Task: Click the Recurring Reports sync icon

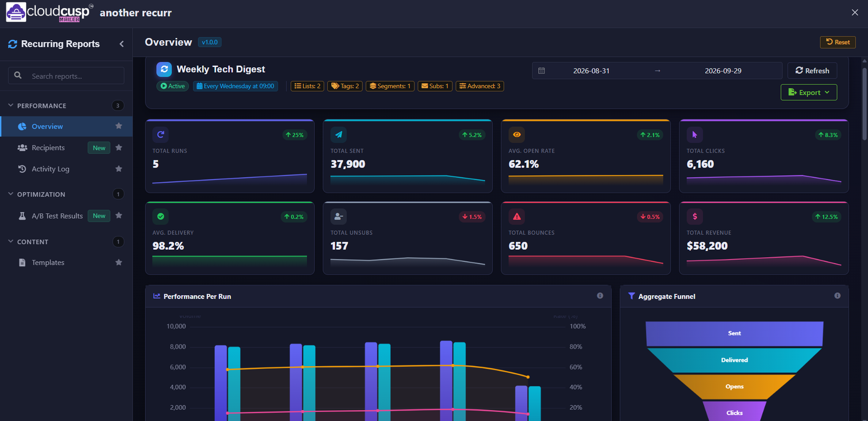Action: pyautogui.click(x=12, y=44)
